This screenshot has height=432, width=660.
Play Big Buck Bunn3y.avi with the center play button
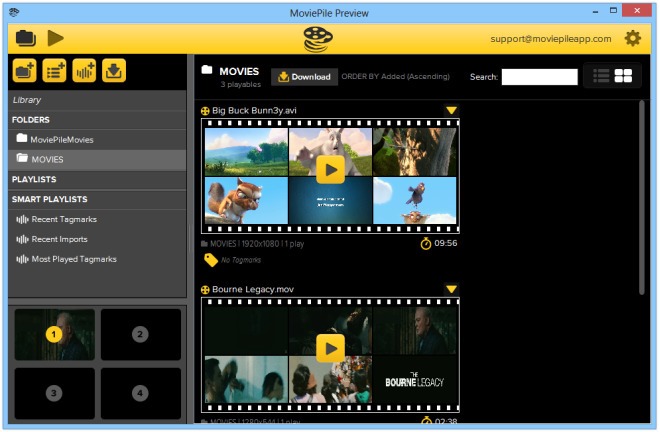coord(330,170)
